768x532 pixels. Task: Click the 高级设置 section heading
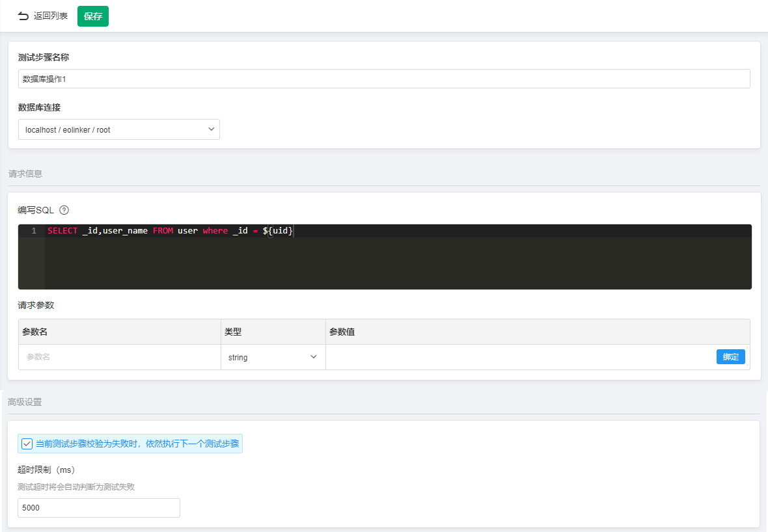point(25,403)
